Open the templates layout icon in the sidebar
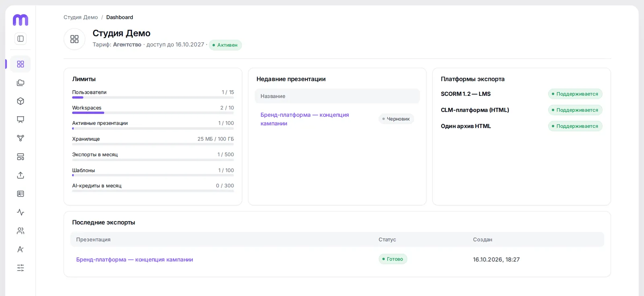This screenshot has width=644, height=296. (21, 157)
